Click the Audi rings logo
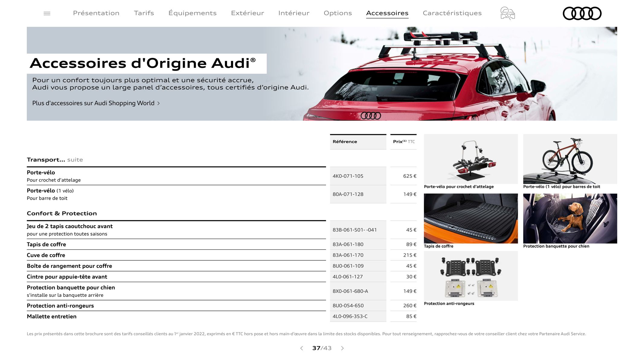Image resolution: width=644 pixels, height=362 pixels. (x=582, y=13)
